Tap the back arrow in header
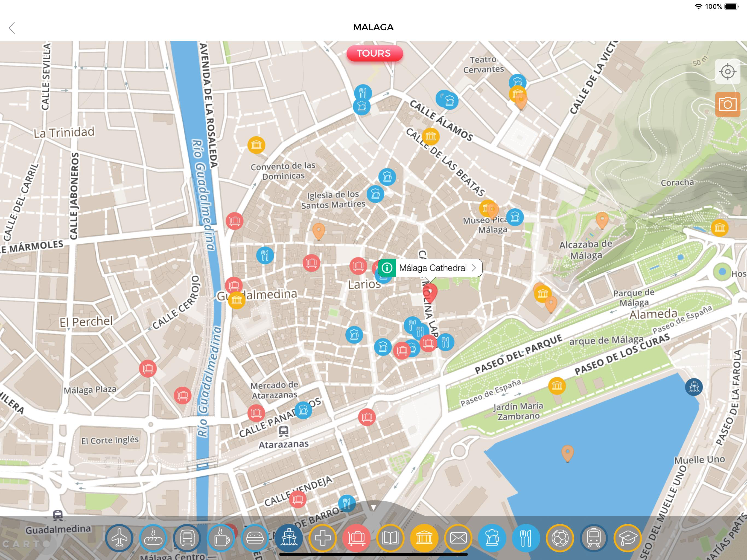The width and height of the screenshot is (747, 560). 12,28
